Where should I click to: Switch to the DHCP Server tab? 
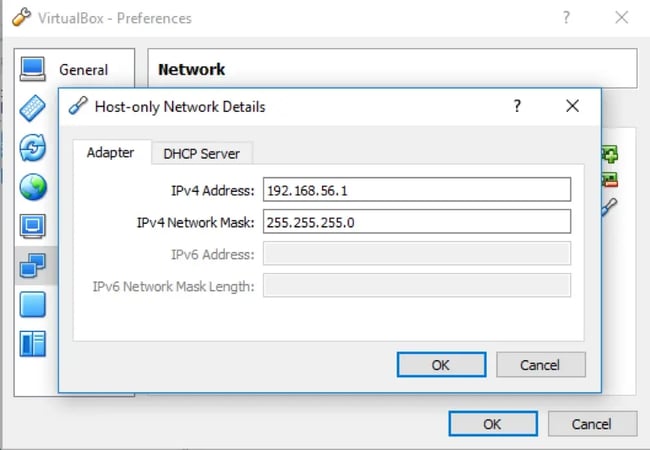pos(202,153)
